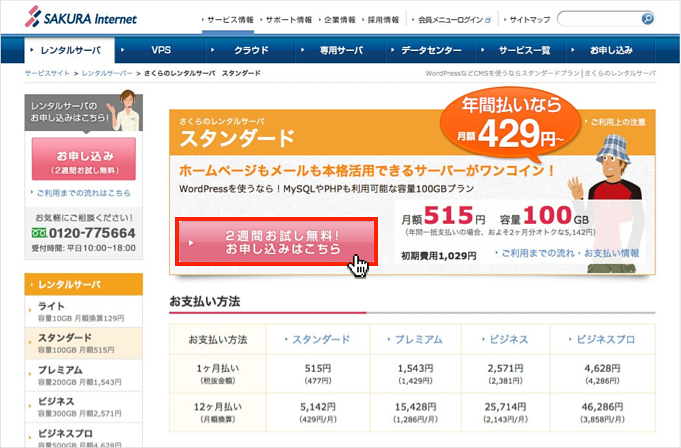Click the SAKURA Internet logo
This screenshot has height=448, width=681.
click(x=81, y=17)
